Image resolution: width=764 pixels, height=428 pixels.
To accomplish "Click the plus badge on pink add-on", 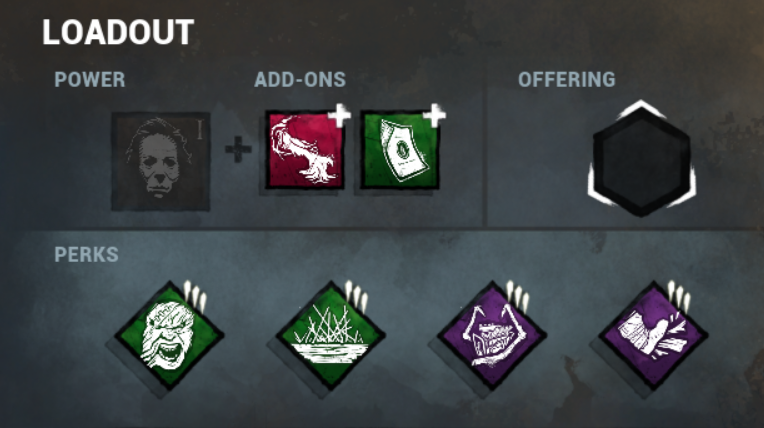I will 339,116.
